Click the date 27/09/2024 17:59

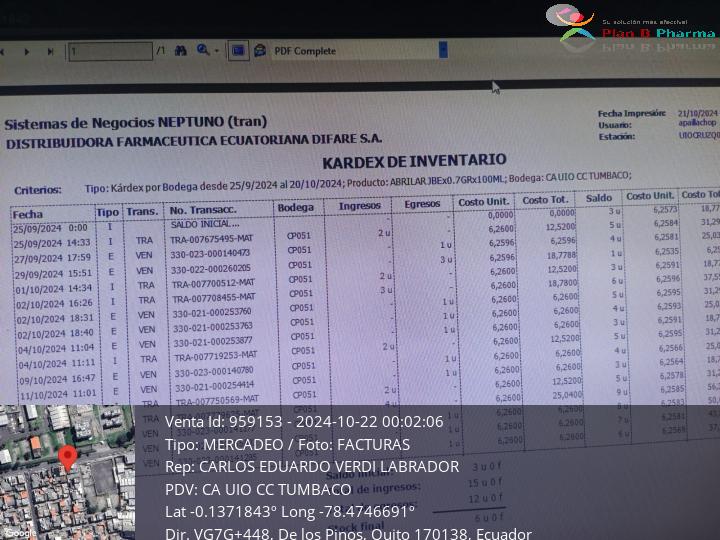pyautogui.click(x=52, y=259)
